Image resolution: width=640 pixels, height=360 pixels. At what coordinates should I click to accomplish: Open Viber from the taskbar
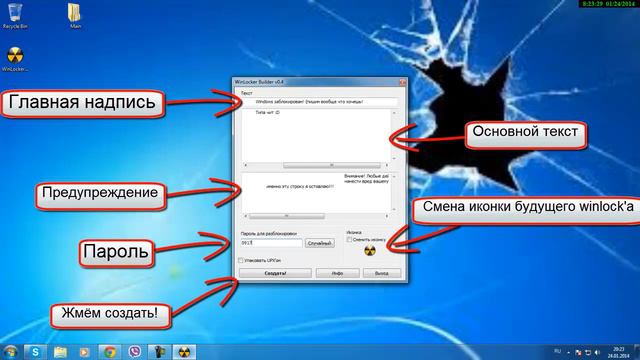click(134, 352)
